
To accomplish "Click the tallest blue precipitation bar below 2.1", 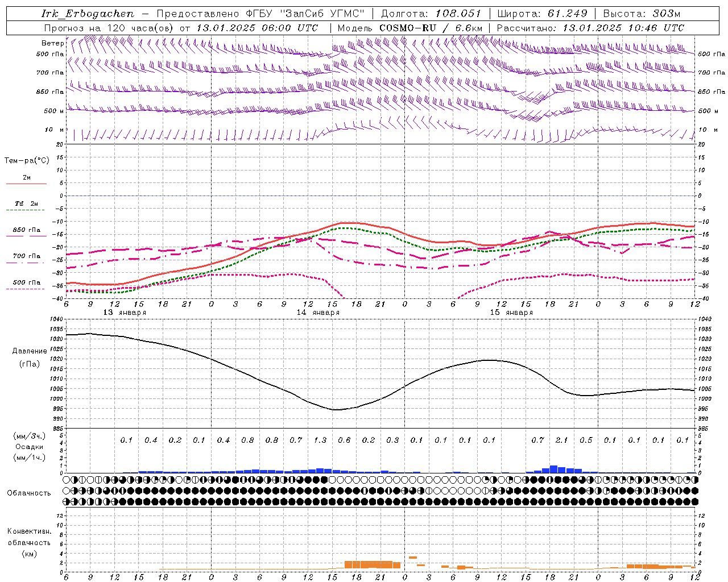I will (x=553, y=469).
